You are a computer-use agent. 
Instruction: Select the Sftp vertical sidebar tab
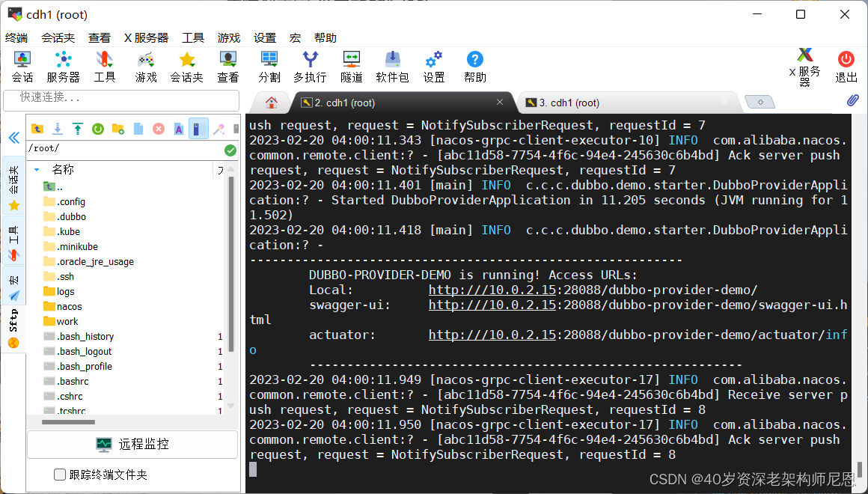pos(13,329)
